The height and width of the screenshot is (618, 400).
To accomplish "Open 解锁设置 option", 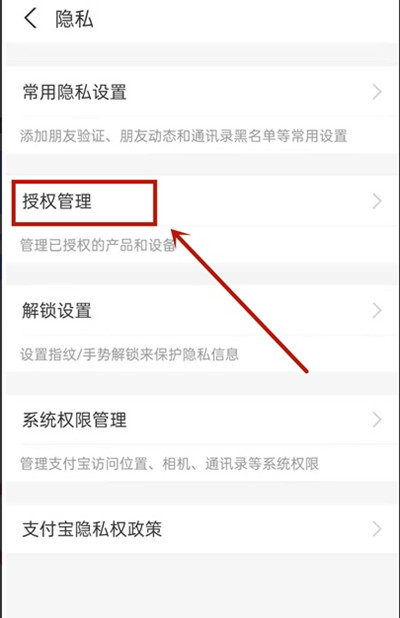I will pos(202,311).
